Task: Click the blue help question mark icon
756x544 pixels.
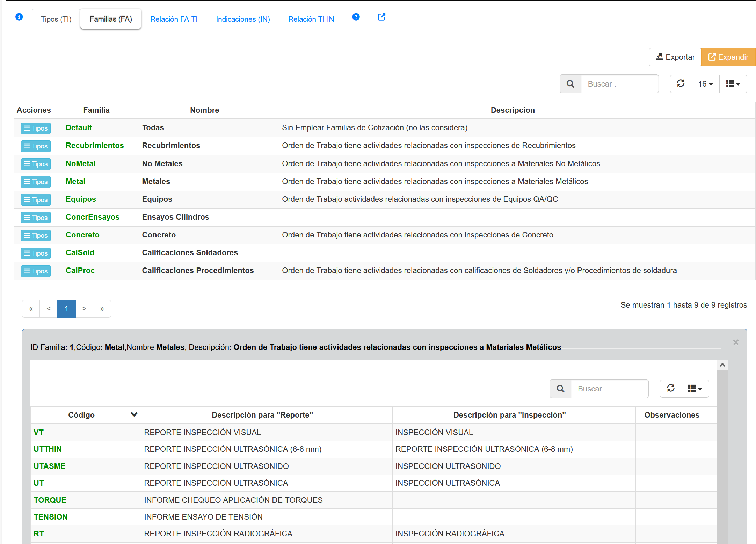Action: 356,17
